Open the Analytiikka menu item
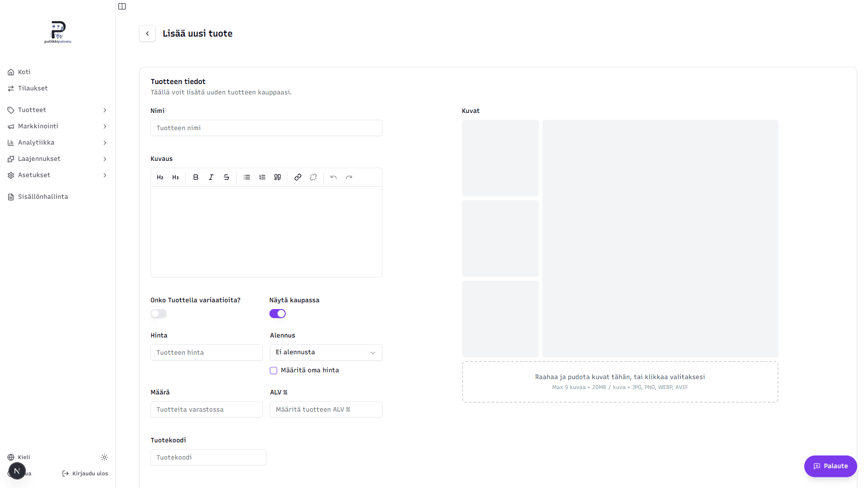The height and width of the screenshot is (488, 868). tap(58, 142)
